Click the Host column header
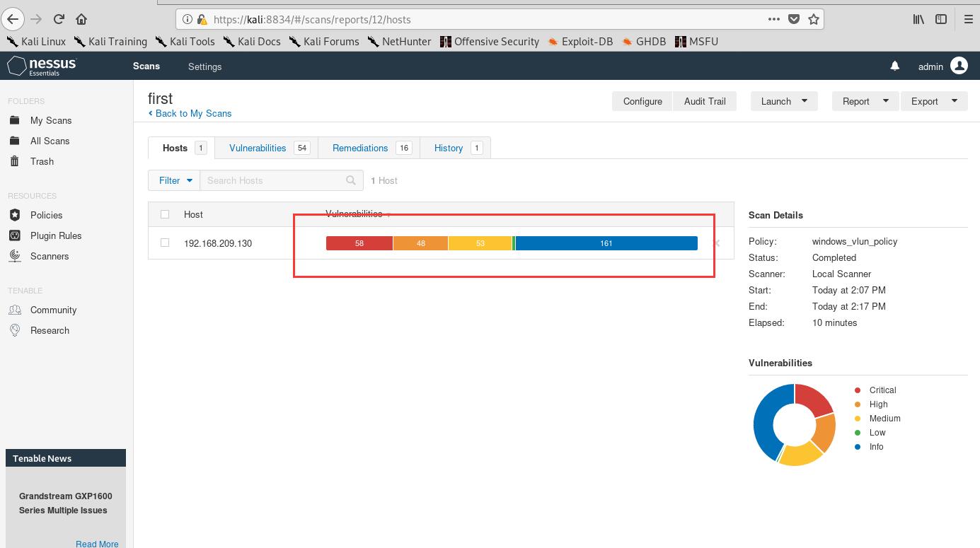Image resolution: width=980 pixels, height=548 pixels. [193, 214]
